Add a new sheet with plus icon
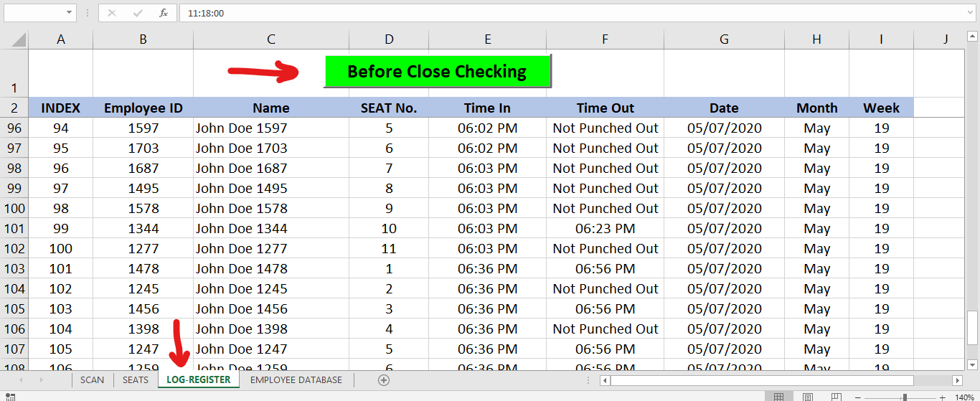This screenshot has height=401, width=980. (384, 380)
